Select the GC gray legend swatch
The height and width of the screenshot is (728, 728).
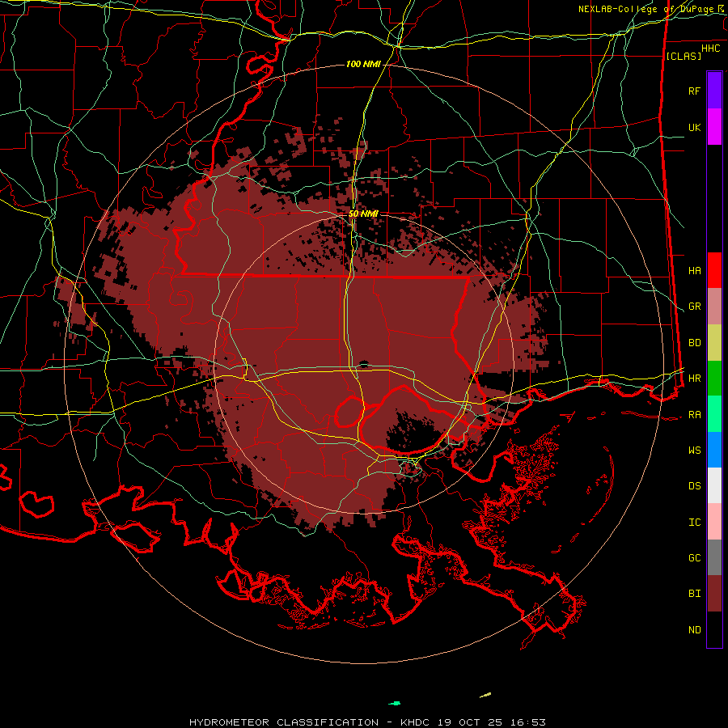pyautogui.click(x=714, y=557)
